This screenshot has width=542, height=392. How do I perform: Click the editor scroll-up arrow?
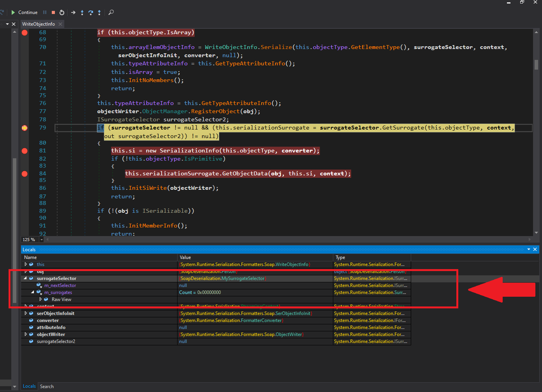(536, 32)
